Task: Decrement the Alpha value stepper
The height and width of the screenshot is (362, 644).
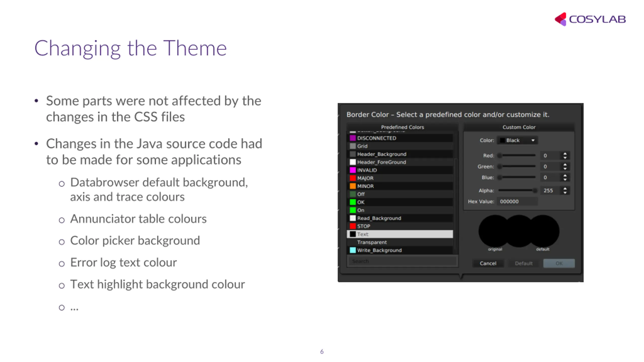Action: tap(565, 193)
